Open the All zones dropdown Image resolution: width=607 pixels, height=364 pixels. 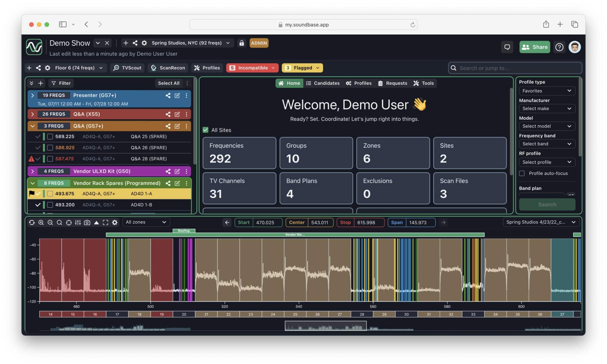pyautogui.click(x=146, y=222)
